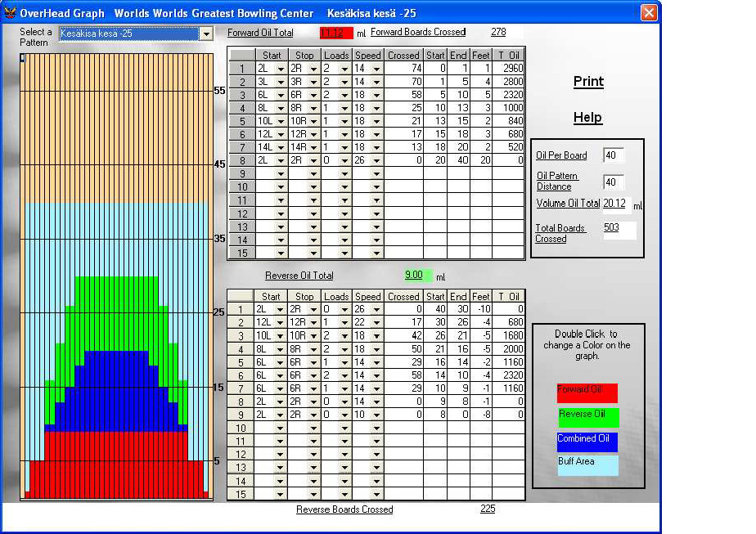Viewport: 756px width, 534px height.
Task: Open Loads dropdown in reverse row 2
Action: (344, 323)
